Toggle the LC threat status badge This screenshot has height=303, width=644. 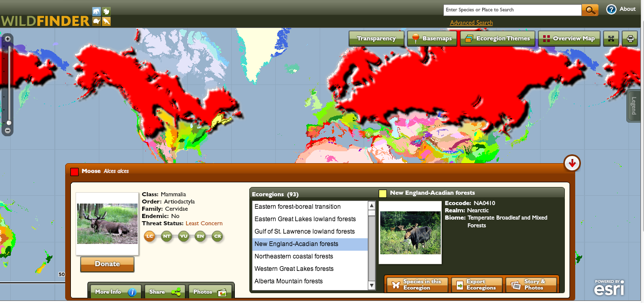coord(149,236)
